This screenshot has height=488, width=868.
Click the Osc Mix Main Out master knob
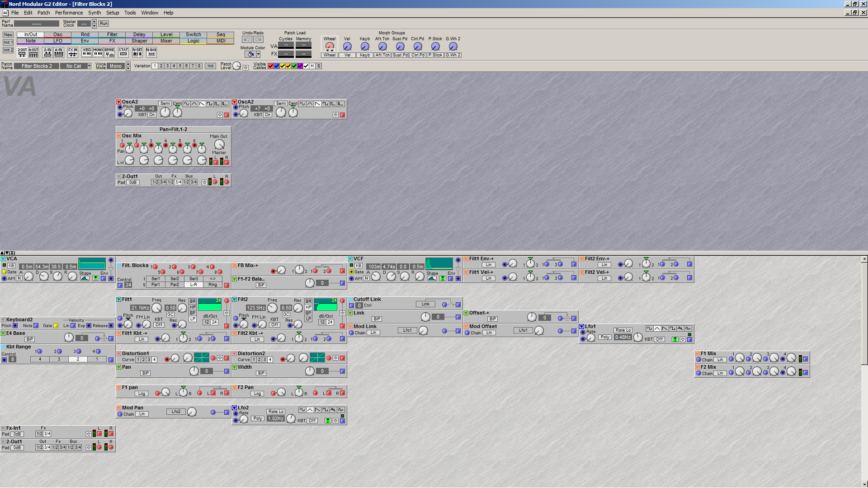tap(219, 145)
